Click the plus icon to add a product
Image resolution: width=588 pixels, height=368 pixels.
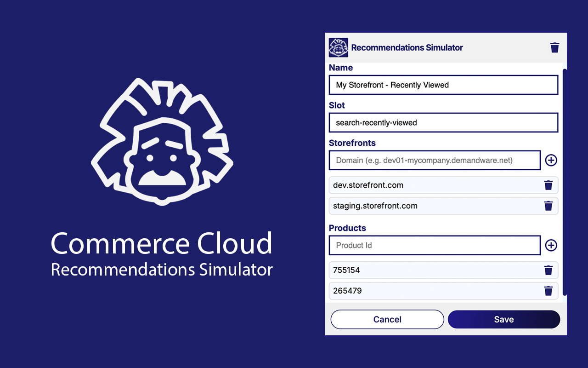coord(551,245)
